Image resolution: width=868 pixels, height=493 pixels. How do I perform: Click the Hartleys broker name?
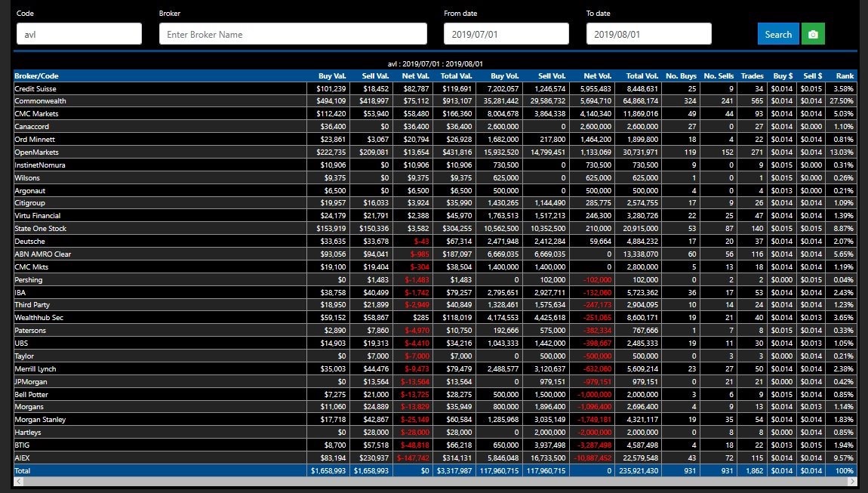pyautogui.click(x=28, y=433)
